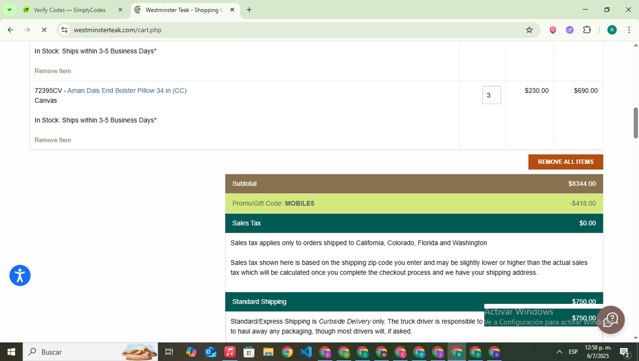Open the tab search dropdown arrow
This screenshot has width=639, height=361.
click(9, 10)
